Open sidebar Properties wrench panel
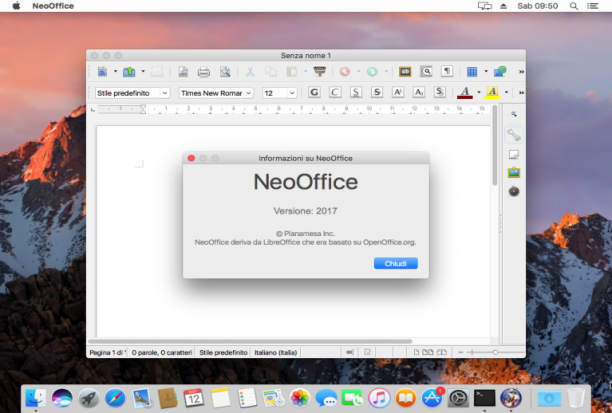Image resolution: width=612 pixels, height=413 pixels. click(514, 135)
